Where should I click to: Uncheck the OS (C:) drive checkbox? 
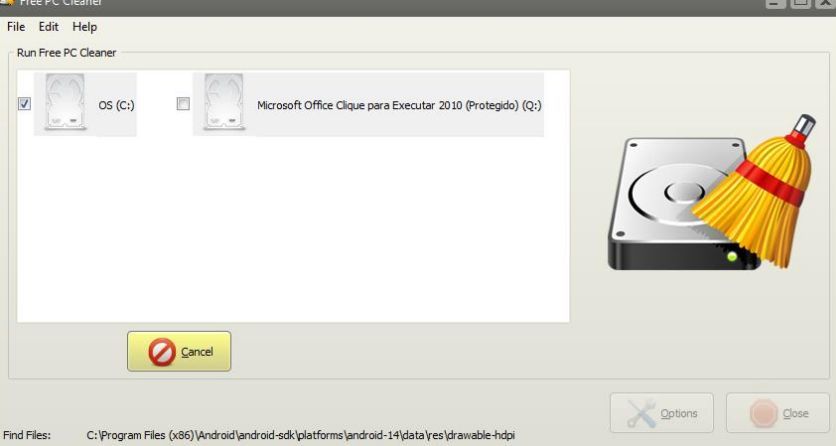coord(25,103)
